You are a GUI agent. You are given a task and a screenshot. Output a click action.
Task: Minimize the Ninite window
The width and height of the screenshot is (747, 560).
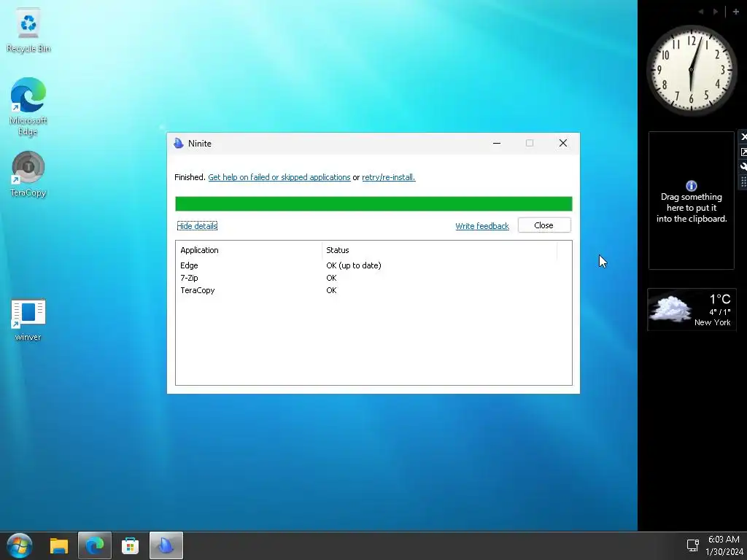click(x=496, y=143)
